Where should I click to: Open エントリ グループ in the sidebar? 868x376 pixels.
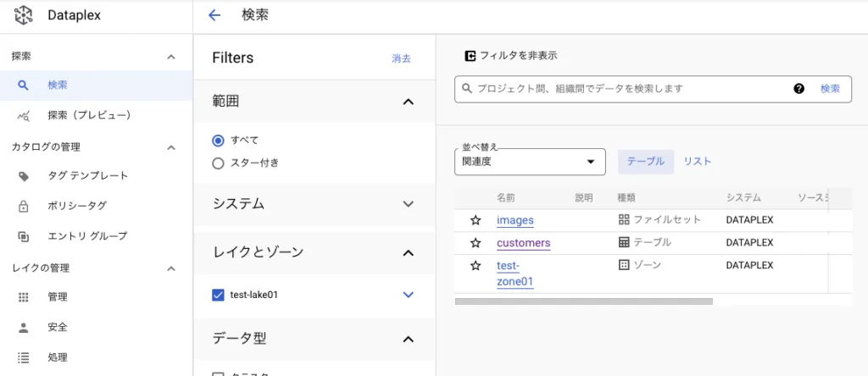[97, 236]
